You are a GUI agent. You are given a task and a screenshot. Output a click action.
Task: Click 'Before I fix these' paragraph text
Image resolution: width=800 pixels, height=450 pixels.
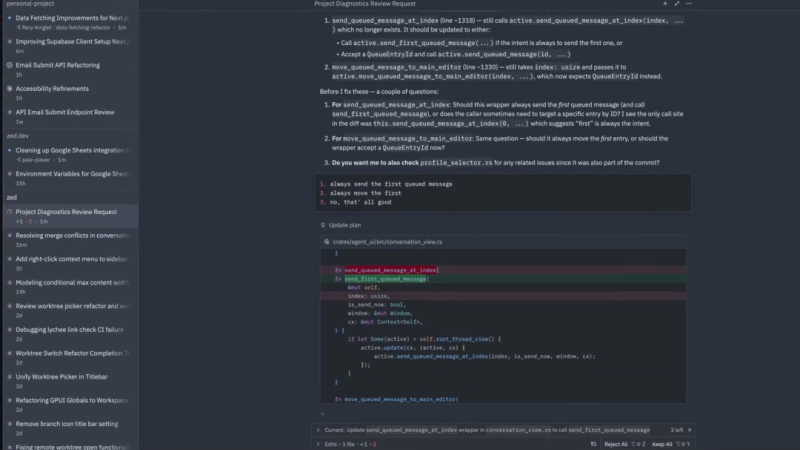tap(379, 92)
